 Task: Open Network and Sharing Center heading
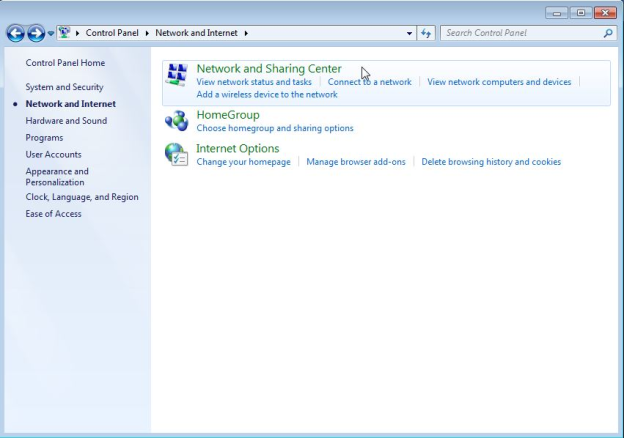click(x=269, y=68)
